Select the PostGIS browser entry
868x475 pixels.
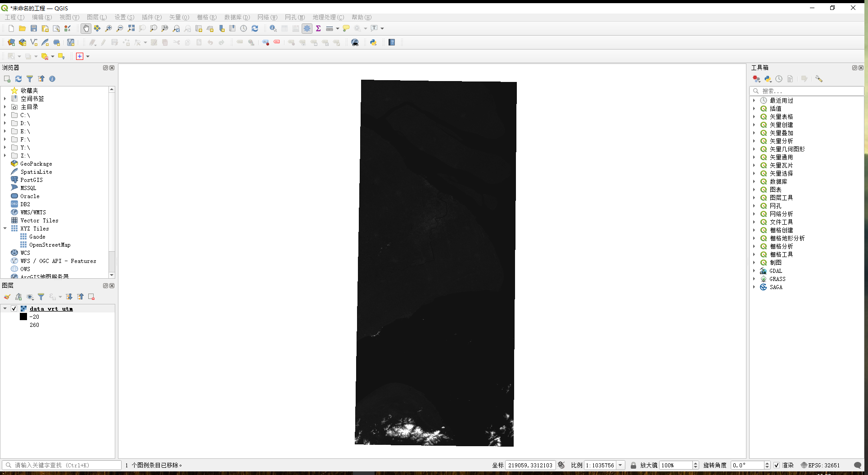click(x=32, y=180)
